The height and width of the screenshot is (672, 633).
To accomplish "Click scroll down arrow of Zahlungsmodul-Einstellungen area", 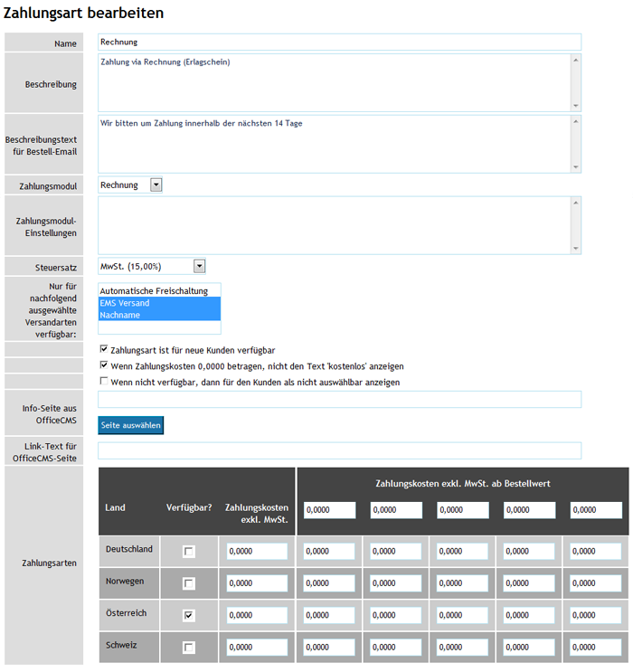I will click(x=576, y=249).
